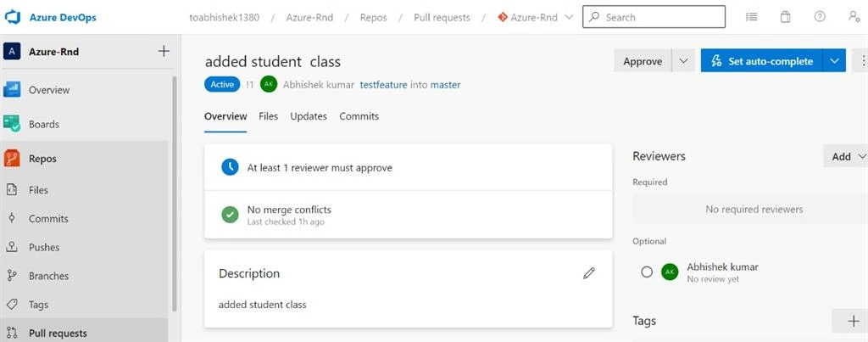Click the sidebar vertical scrollbar
Image resolution: width=868 pixels, height=342 pixels.
pos(175,194)
